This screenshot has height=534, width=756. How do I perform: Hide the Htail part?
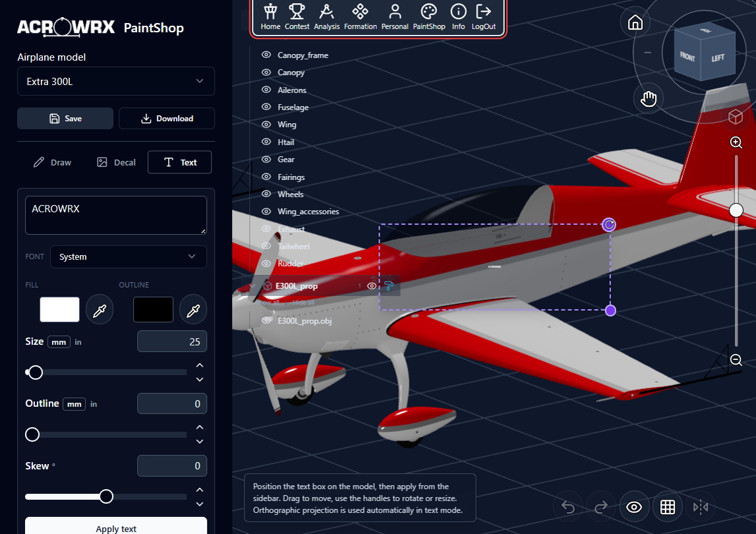click(x=266, y=142)
